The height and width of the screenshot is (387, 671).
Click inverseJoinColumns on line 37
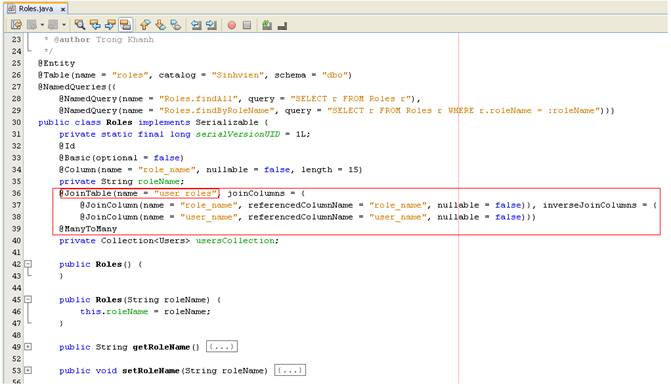click(x=590, y=205)
